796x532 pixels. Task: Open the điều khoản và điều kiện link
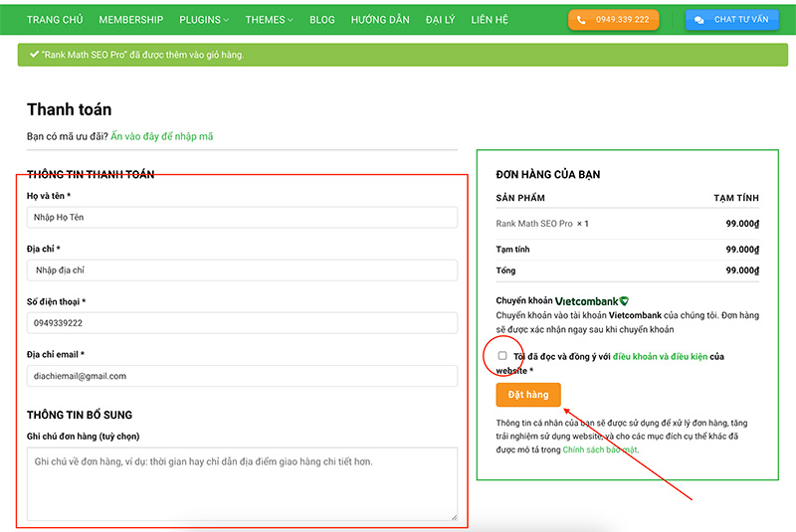tap(660, 356)
